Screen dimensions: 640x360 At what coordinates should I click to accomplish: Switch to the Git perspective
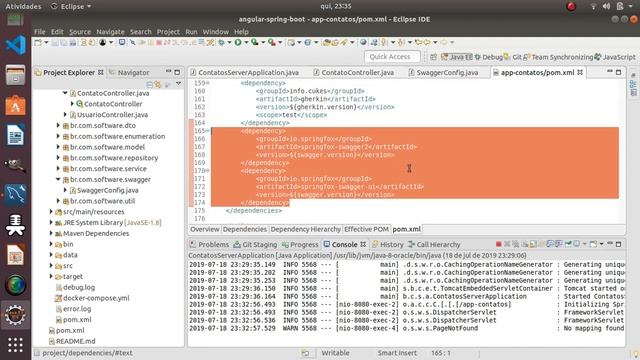click(513, 57)
